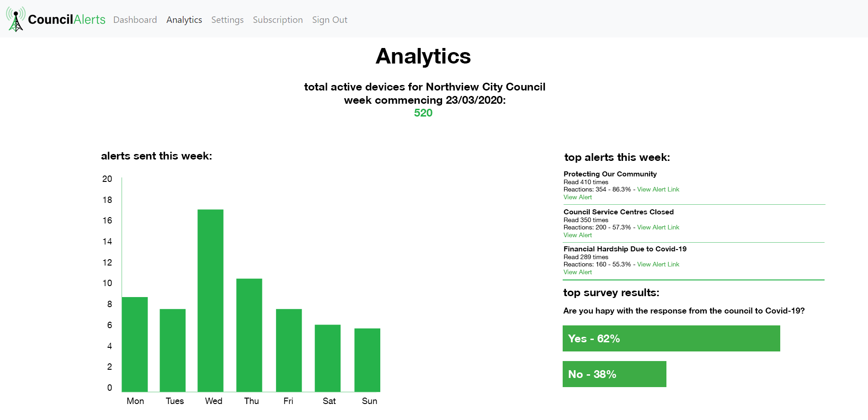Open the Dashboard nav item
This screenshot has height=420, width=868.
(x=135, y=20)
